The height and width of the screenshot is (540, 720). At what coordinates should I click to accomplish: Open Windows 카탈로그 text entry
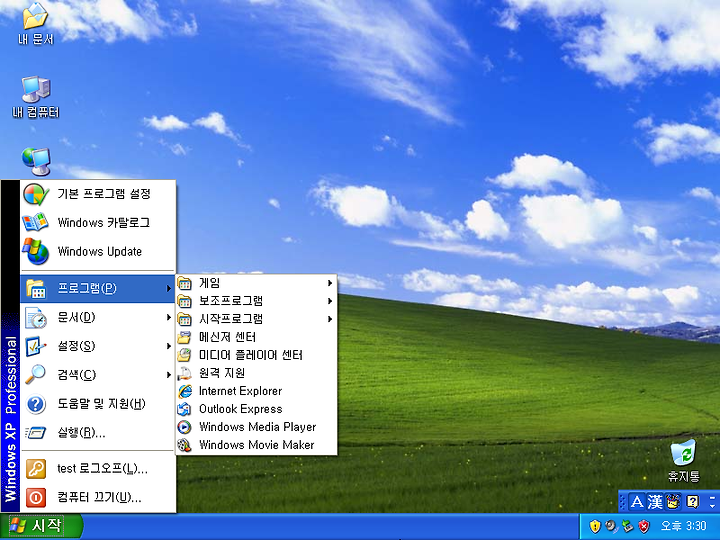(x=103, y=223)
